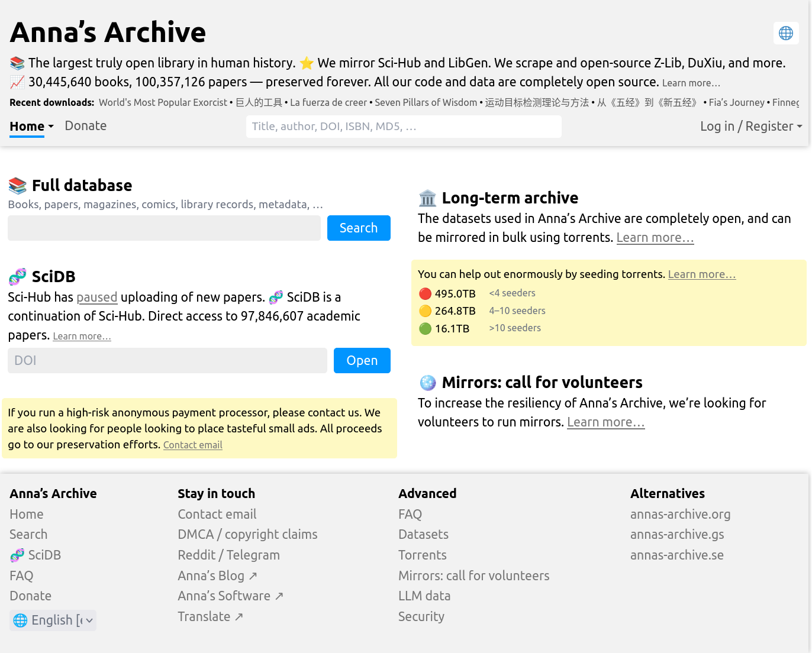Click the globe language icon in header

[x=785, y=33]
